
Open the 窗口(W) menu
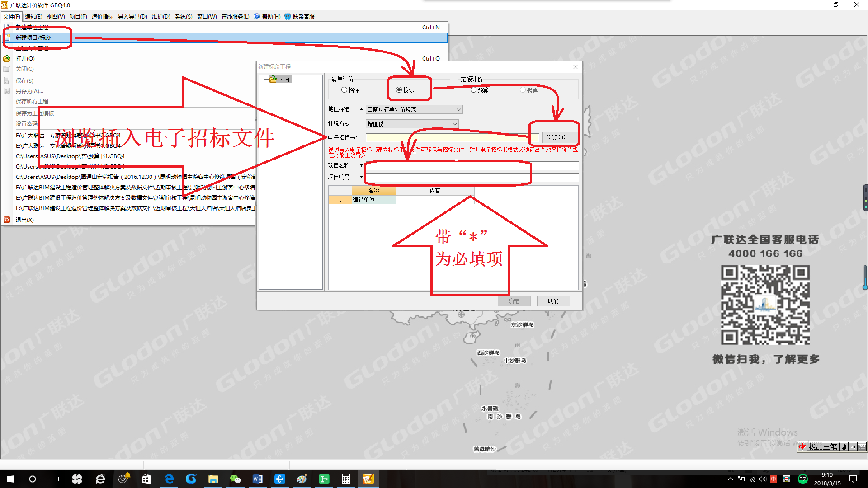click(207, 17)
